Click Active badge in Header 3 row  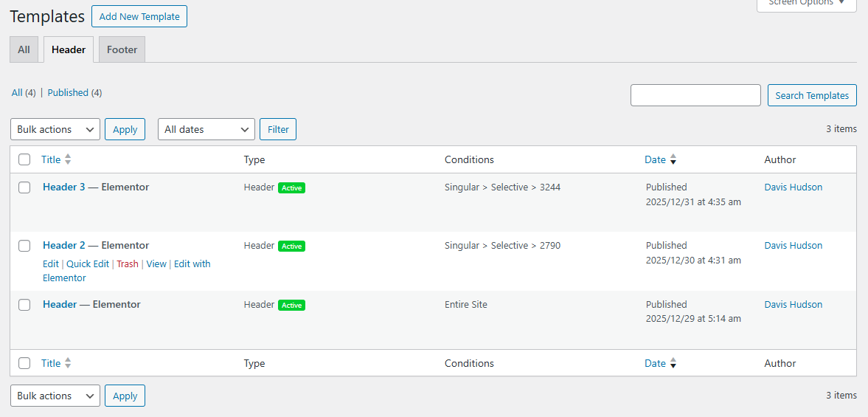[x=292, y=187]
